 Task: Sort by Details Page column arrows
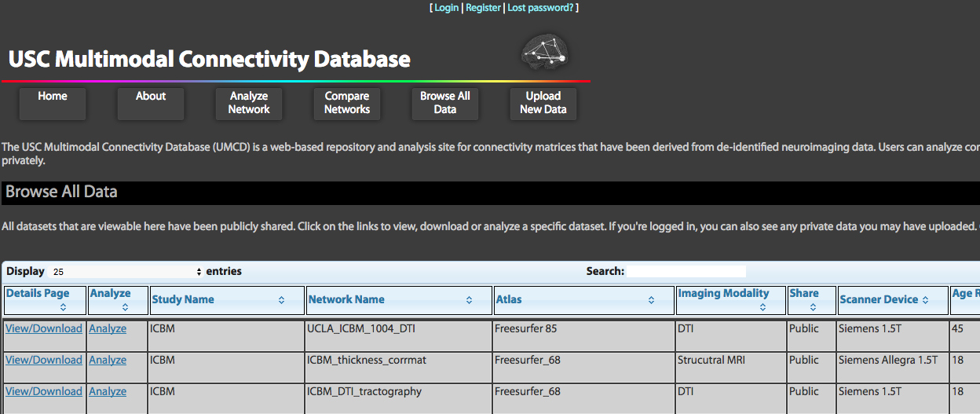coord(63,308)
